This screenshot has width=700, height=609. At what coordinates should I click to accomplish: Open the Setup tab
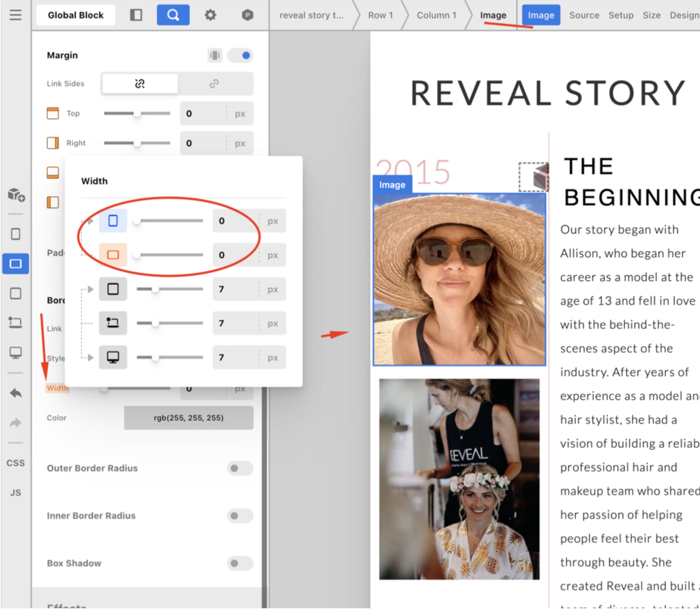pyautogui.click(x=621, y=15)
